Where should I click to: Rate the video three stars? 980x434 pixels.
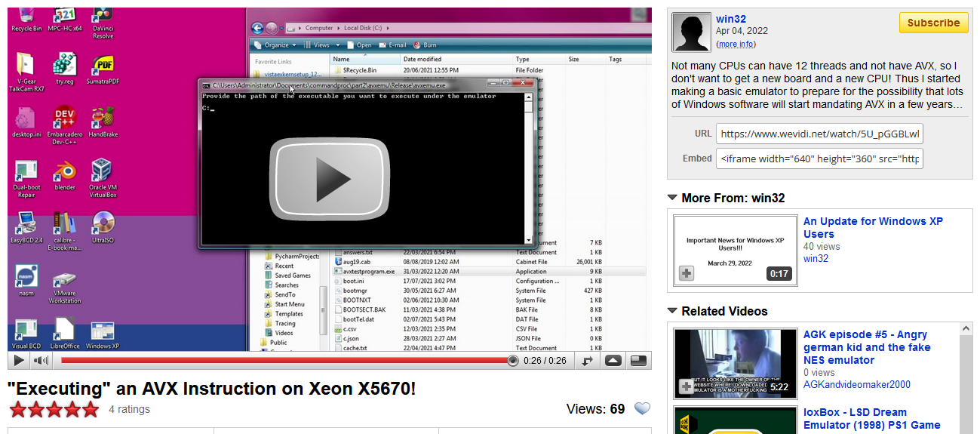click(x=54, y=410)
